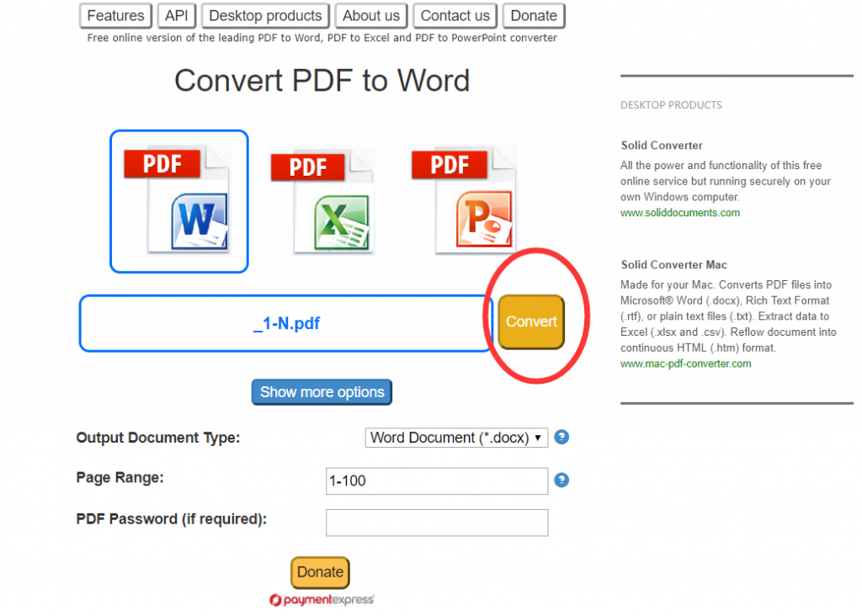The width and height of the screenshot is (862, 616).
Task: Click the yellow Convert button
Action: (x=531, y=321)
